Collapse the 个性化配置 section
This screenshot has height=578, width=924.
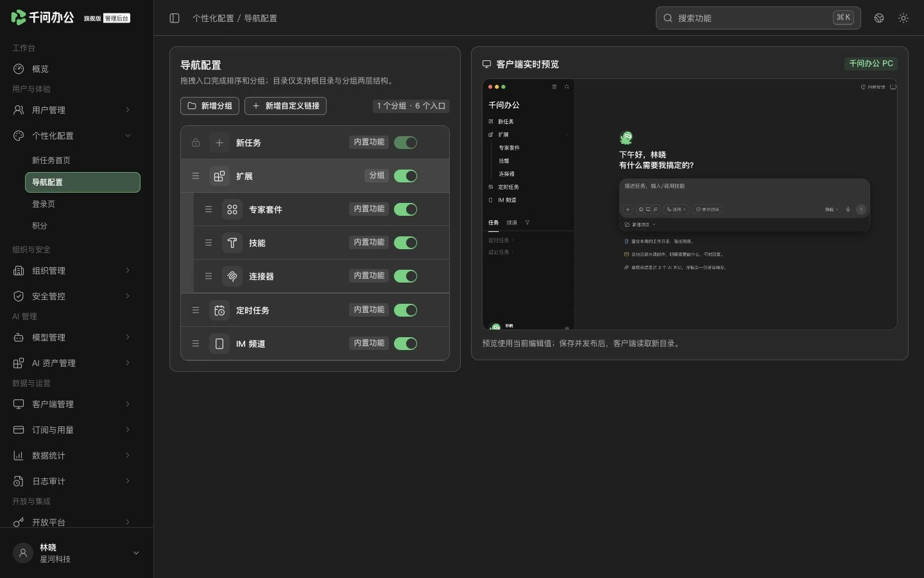point(77,136)
